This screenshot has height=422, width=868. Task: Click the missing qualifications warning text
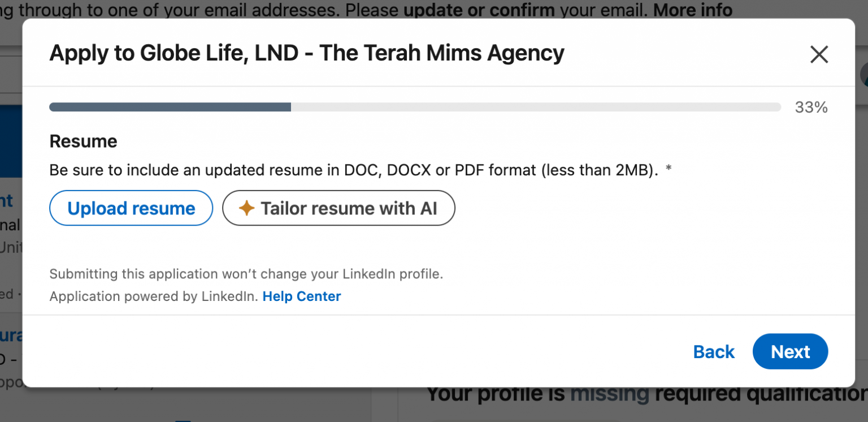click(x=639, y=393)
